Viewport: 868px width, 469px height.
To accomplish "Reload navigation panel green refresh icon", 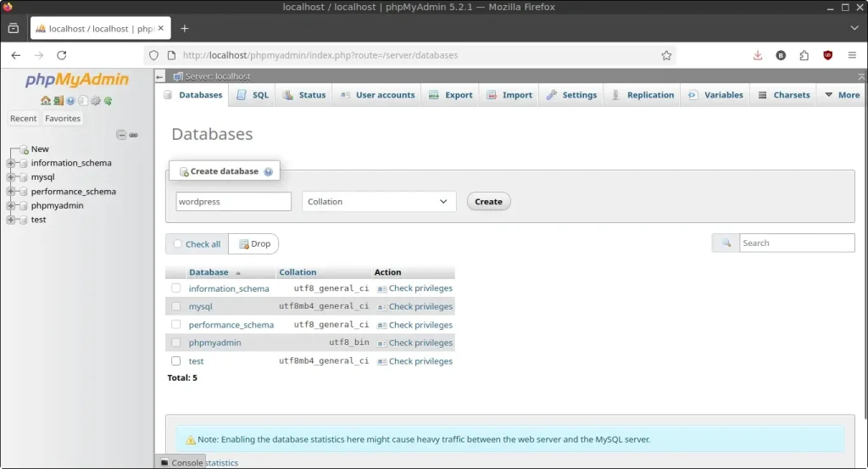I will pyautogui.click(x=108, y=101).
